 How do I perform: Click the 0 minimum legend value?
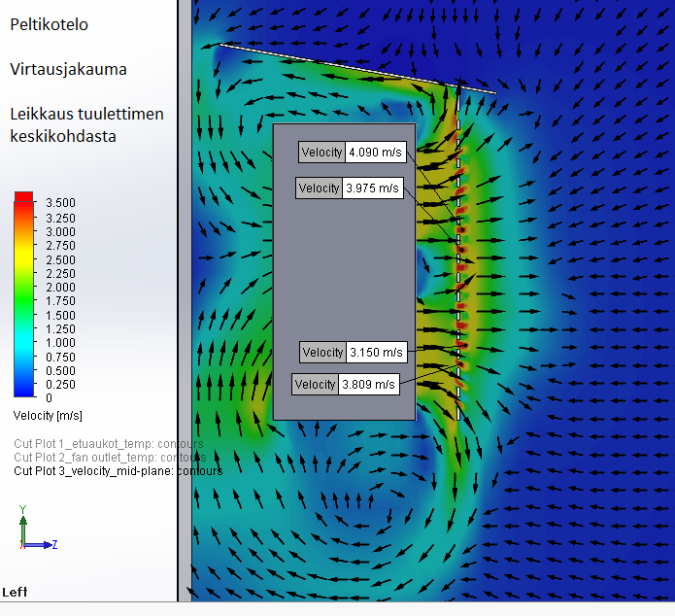click(48, 398)
